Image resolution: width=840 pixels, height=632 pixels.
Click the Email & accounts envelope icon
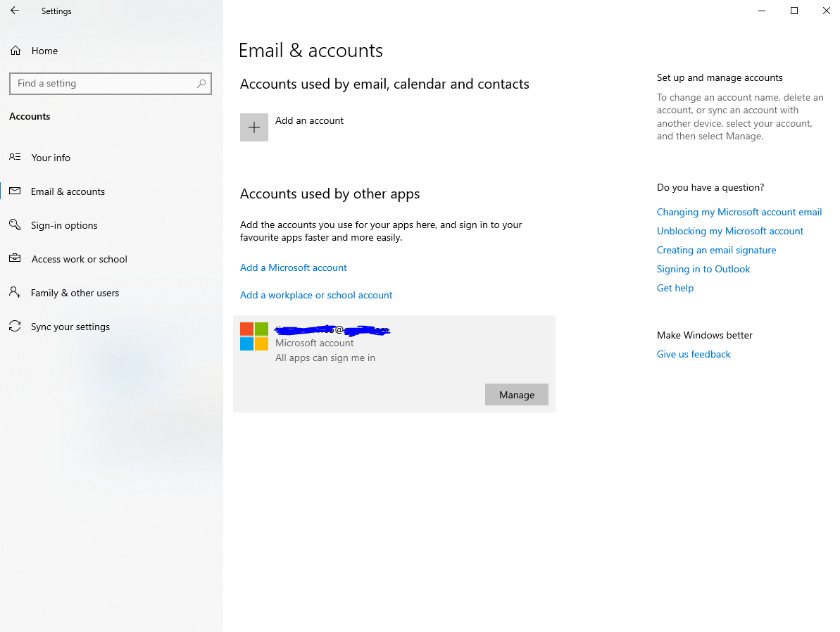[15, 191]
